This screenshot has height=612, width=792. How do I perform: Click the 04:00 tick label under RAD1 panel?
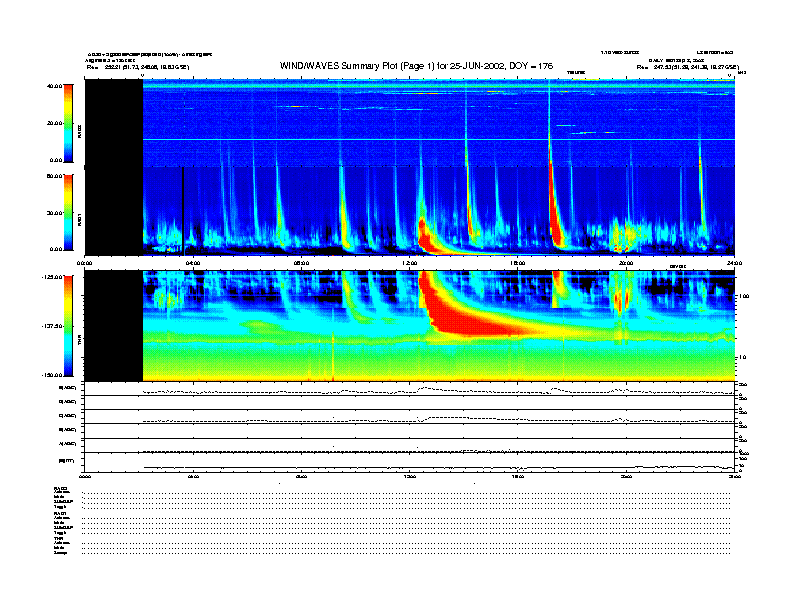coord(193,263)
